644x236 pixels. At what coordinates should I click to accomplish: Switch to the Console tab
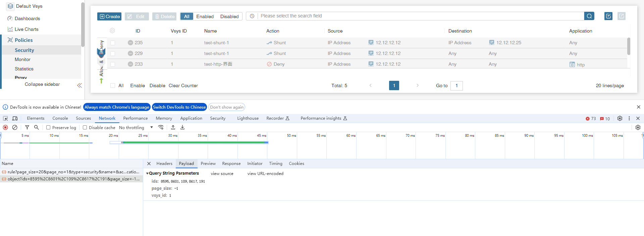point(60,118)
